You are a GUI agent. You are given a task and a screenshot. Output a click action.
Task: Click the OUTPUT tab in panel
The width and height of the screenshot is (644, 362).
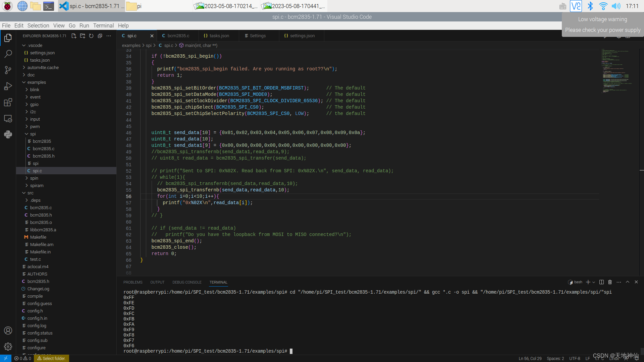click(x=157, y=282)
